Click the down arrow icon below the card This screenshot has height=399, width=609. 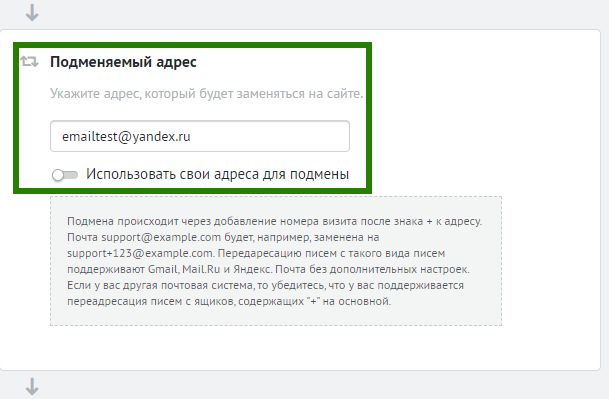(x=32, y=387)
